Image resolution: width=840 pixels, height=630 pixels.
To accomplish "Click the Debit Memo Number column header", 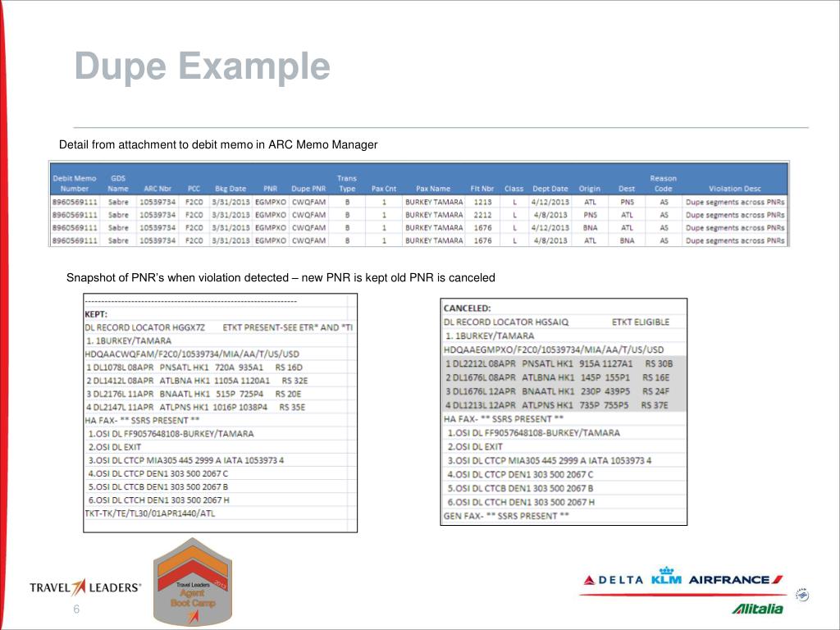I will point(75,183).
